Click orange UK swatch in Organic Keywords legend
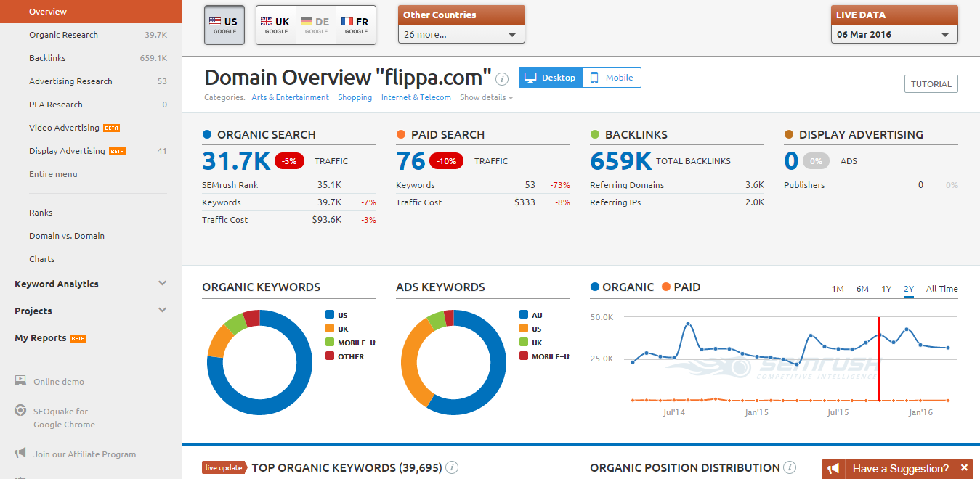980x479 pixels. [330, 329]
